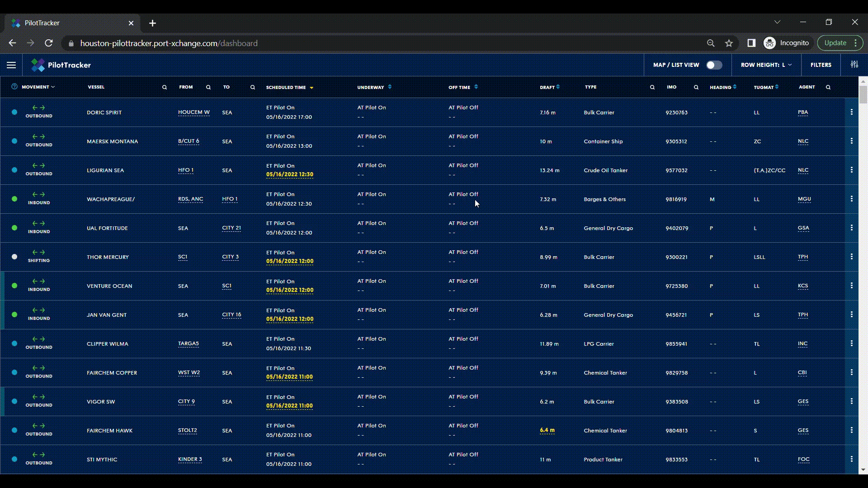The height and width of the screenshot is (488, 868).
Task: Open row actions for JAN VAN GENT
Action: coord(852,314)
